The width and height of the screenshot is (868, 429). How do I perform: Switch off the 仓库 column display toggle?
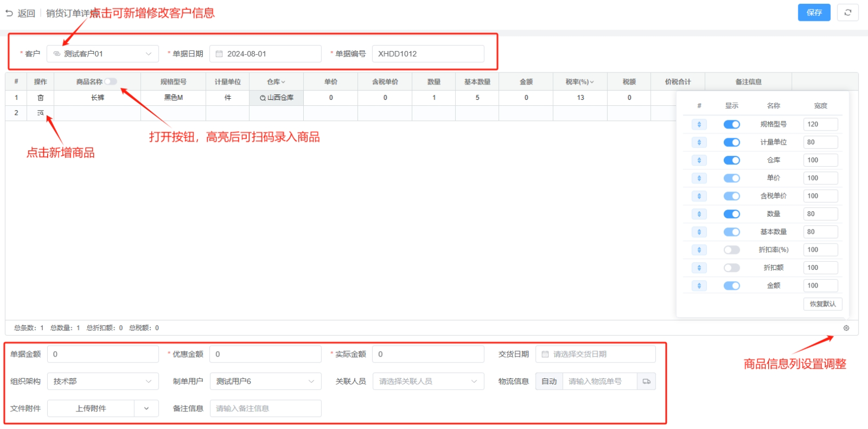click(731, 160)
